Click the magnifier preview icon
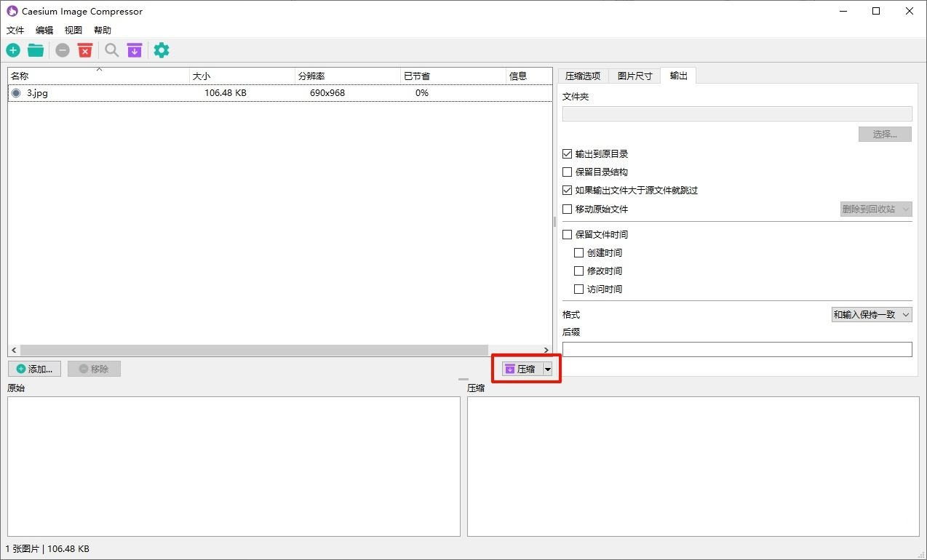This screenshot has width=927, height=560. (111, 50)
